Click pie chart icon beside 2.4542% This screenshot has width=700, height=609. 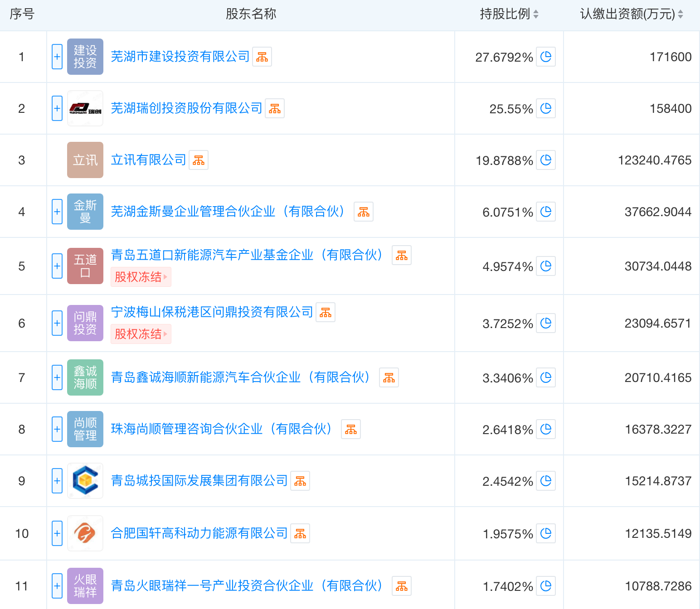[x=546, y=481]
